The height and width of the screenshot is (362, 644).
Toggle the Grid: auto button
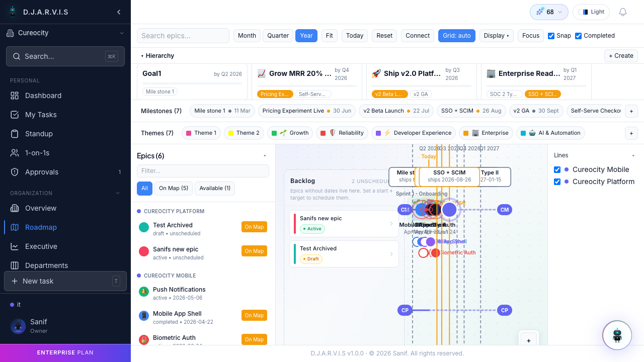(457, 36)
